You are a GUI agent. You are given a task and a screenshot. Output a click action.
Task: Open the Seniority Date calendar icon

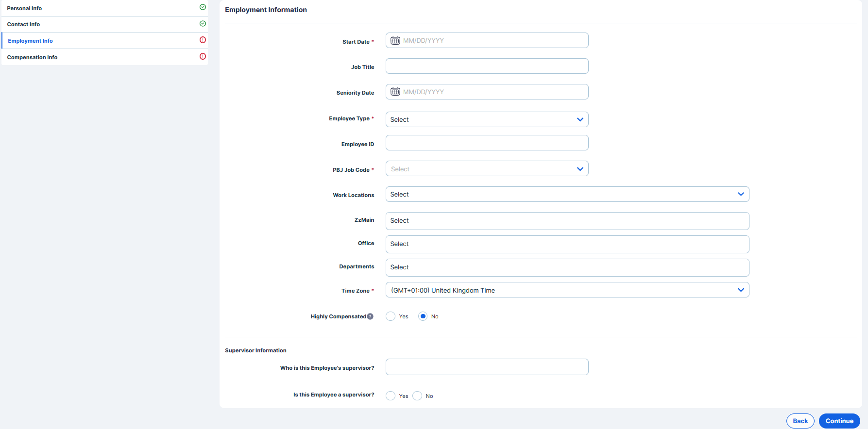click(x=395, y=92)
